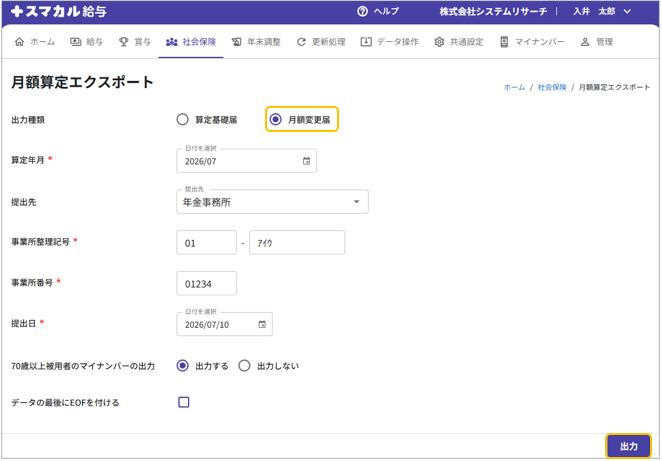Select 出力しない radio option
This screenshot has width=662, height=461.
click(x=244, y=366)
